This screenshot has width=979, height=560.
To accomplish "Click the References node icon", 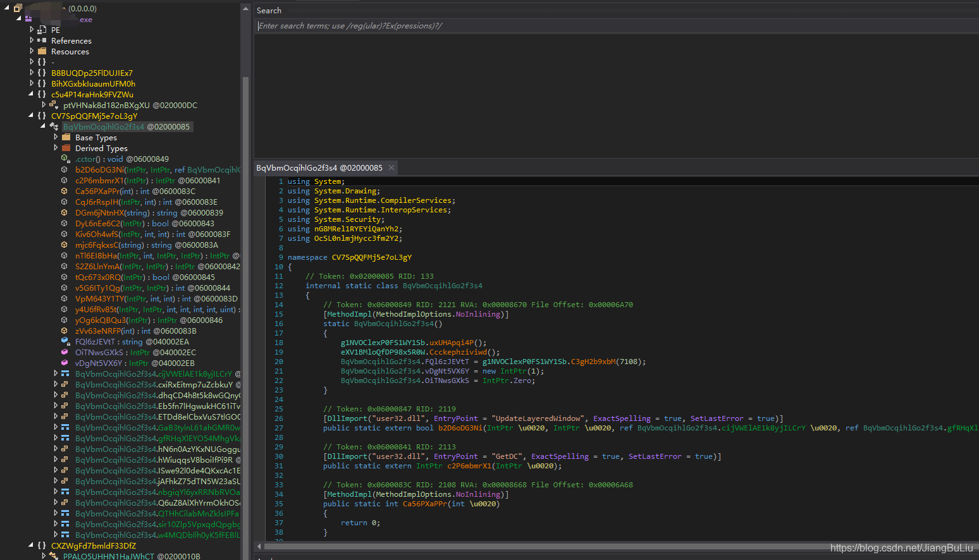I will click(42, 40).
